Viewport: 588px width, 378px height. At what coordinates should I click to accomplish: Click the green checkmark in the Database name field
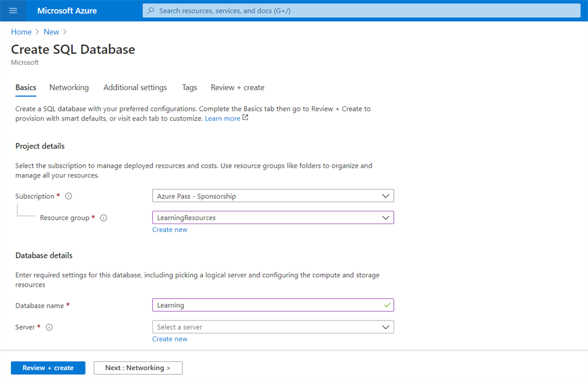pyautogui.click(x=386, y=305)
